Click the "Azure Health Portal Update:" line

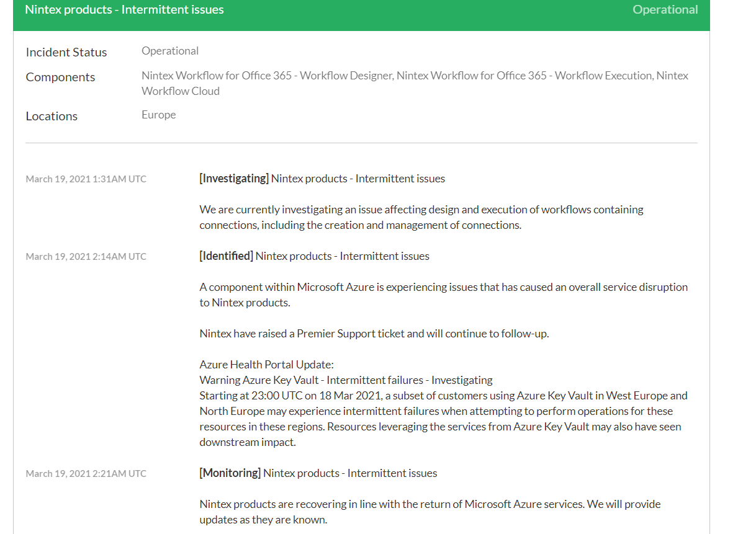[x=266, y=365]
